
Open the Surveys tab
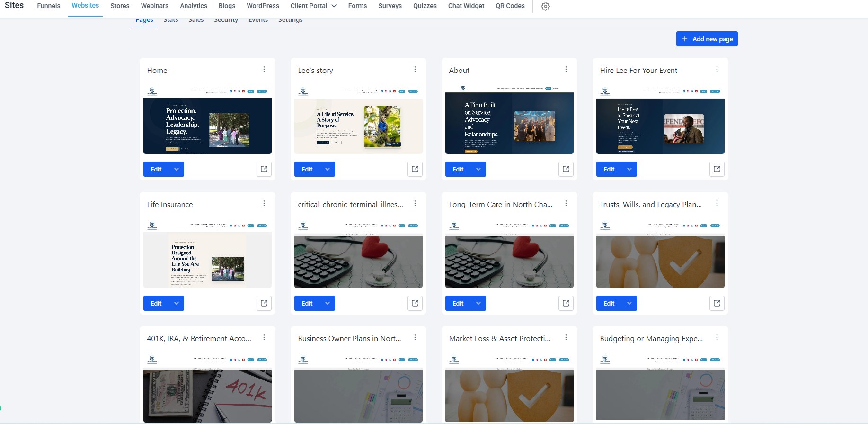390,6
